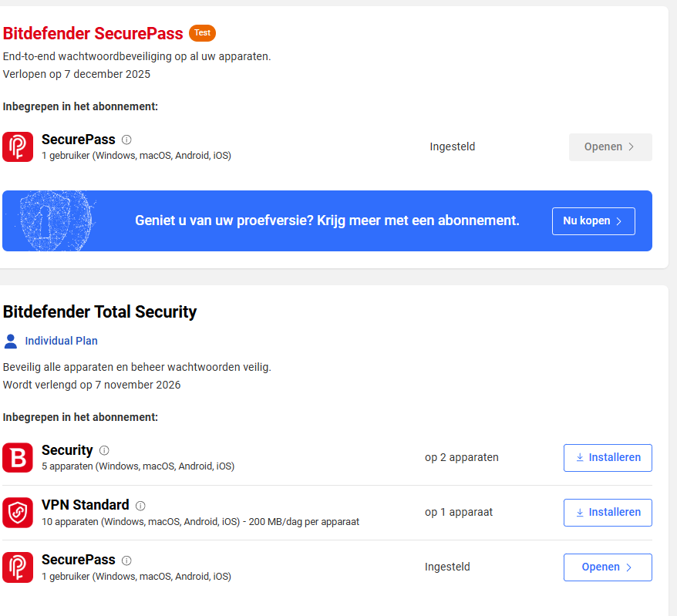Screen dimensions: 677x616
Task: Click the Bitdefender Total Security heading
Action: point(100,312)
